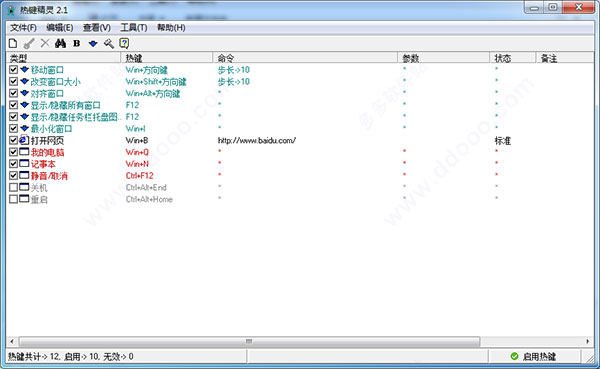The height and width of the screenshot is (369, 600).
Task: Select the Ctrl+Alt+Home hotkey cell
Action: [149, 199]
